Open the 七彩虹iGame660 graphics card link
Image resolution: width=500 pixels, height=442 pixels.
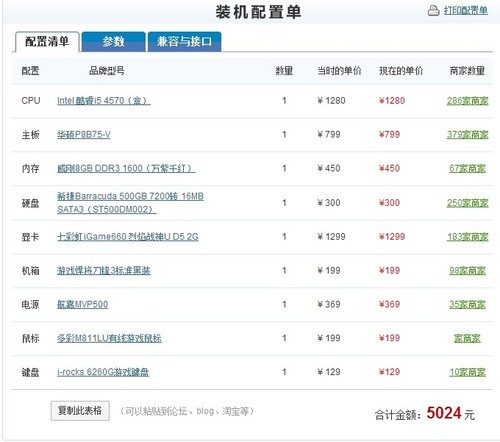[128, 237]
